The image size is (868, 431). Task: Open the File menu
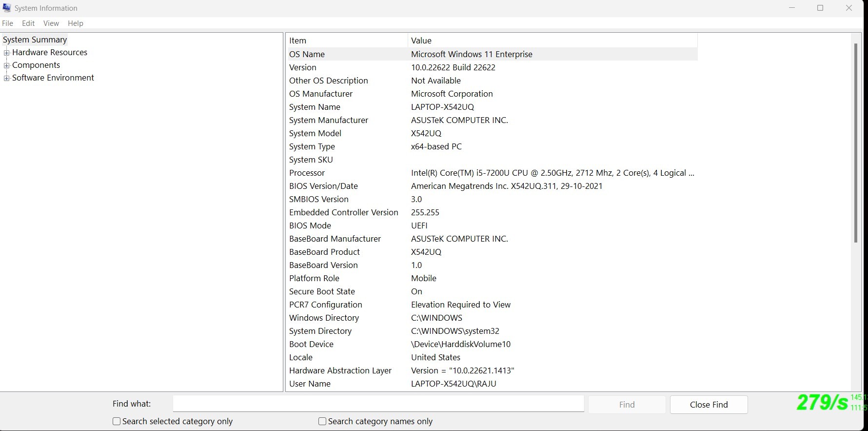(x=8, y=23)
